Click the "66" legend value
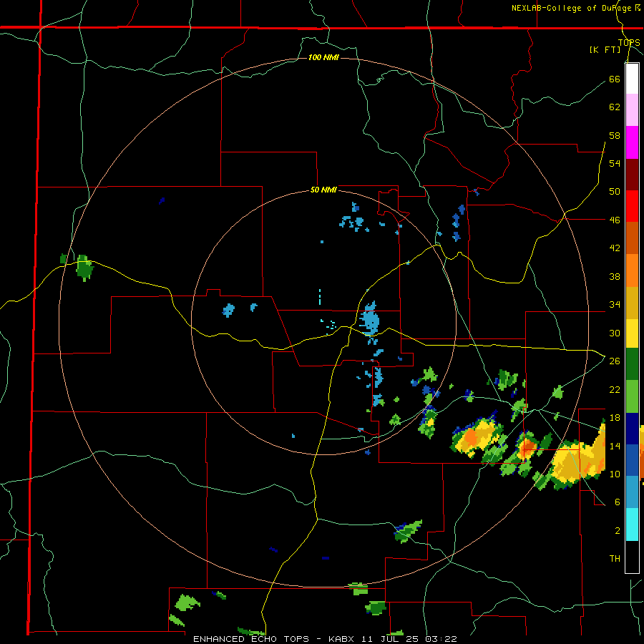This screenshot has height=644, width=644. (615, 79)
